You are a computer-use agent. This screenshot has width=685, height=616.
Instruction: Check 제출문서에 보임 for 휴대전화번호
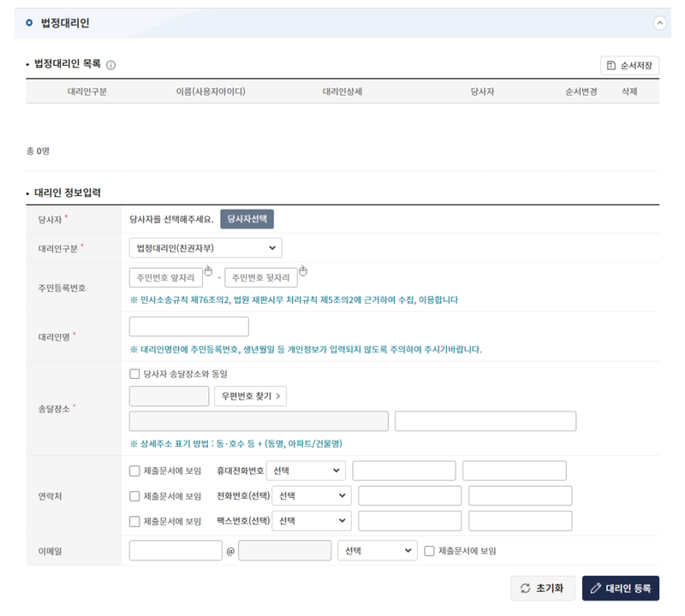[134, 471]
